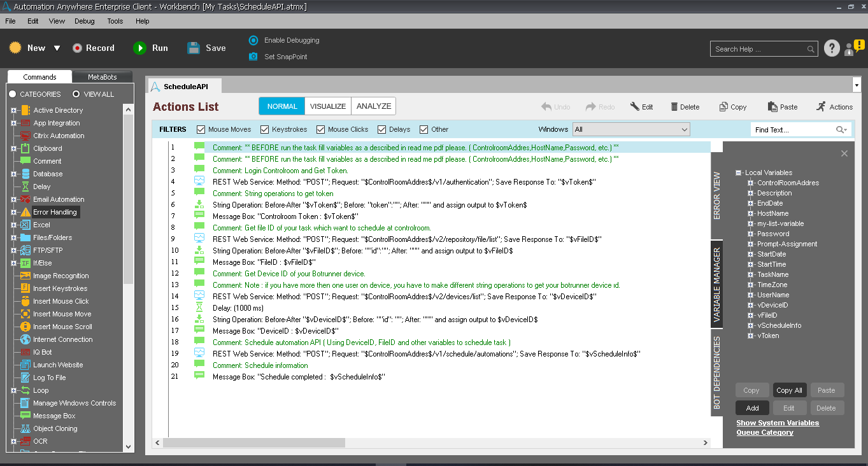Click the Files/Folders command icon
Screen dimensions: 868x466
click(x=25, y=237)
